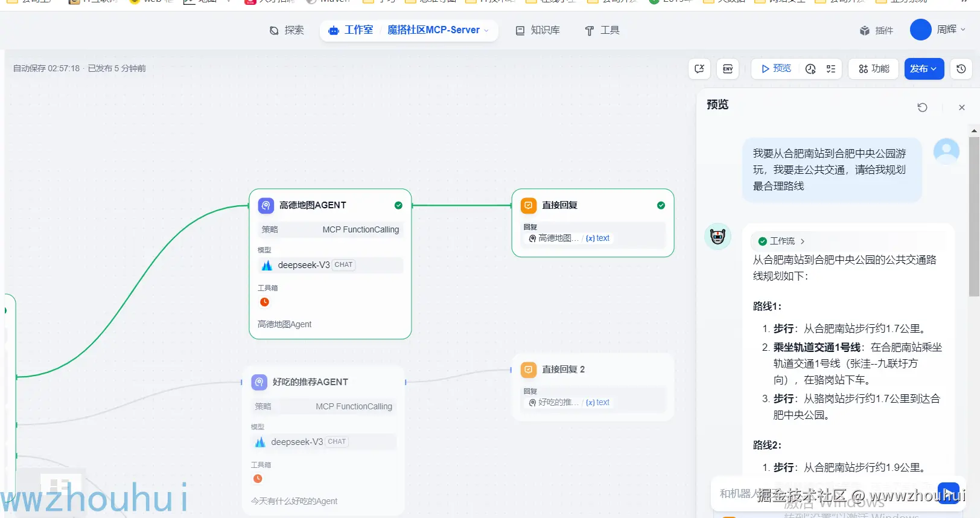Click the deepseek logo in 好吃的推荐AGENT
The width and height of the screenshot is (980, 518).
tap(260, 442)
